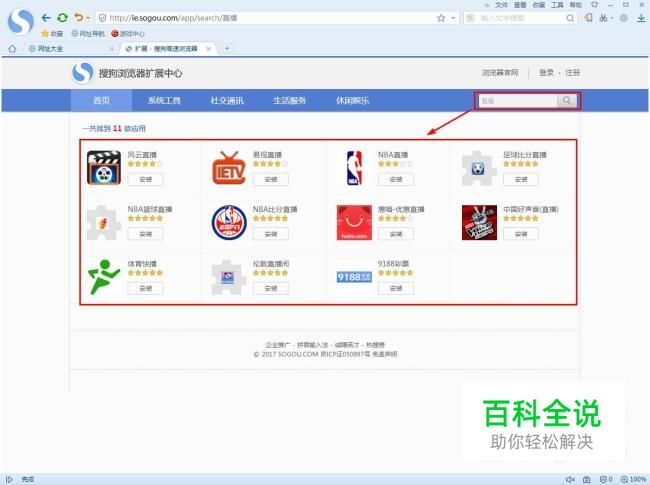Viewport: 650px width, 485px height.
Task: Click the 免责声明 footer link
Action: pos(384,354)
